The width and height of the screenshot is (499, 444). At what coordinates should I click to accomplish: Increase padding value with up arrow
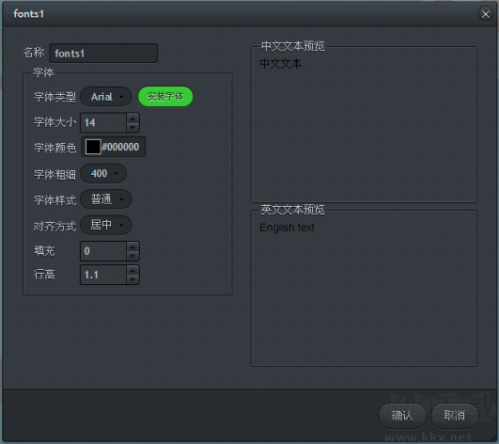[x=133, y=247]
